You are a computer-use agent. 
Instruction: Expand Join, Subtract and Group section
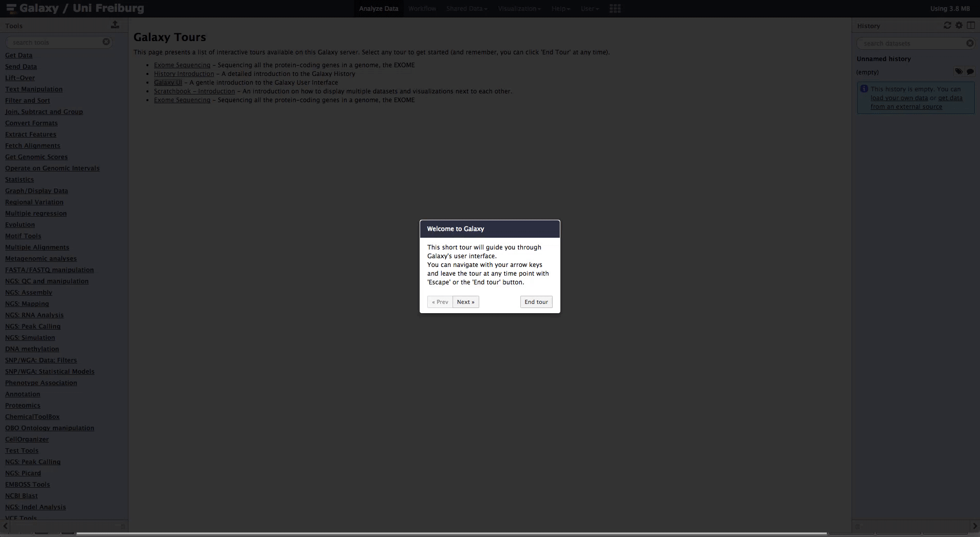pyautogui.click(x=44, y=112)
